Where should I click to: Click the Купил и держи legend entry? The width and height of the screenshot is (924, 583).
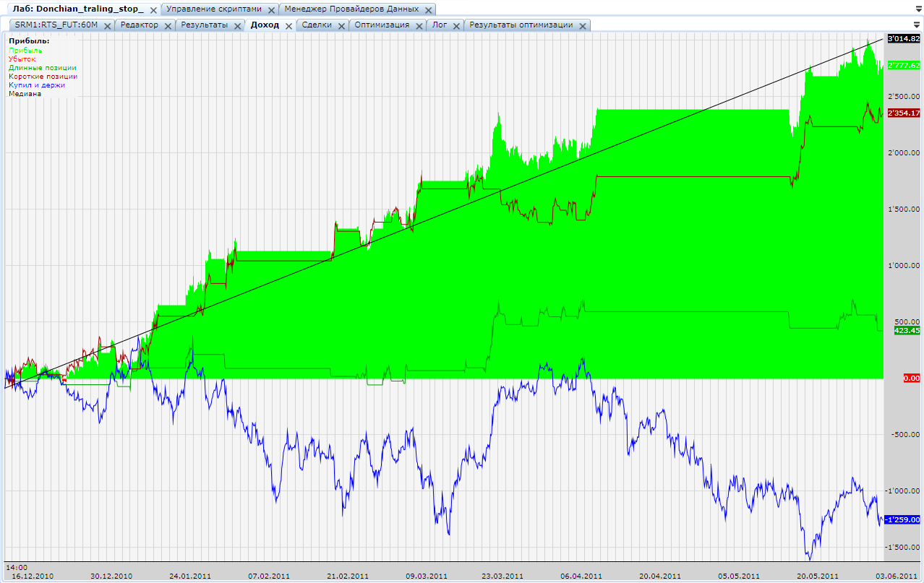[x=37, y=85]
